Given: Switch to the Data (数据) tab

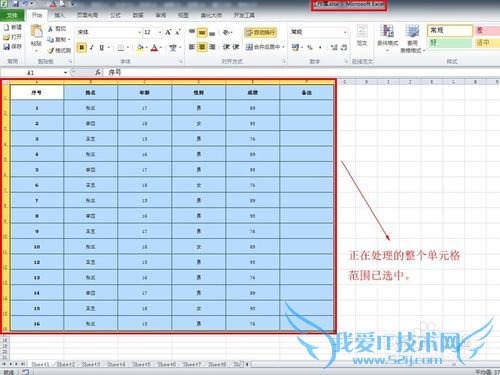Looking at the screenshot, I should pos(138,15).
